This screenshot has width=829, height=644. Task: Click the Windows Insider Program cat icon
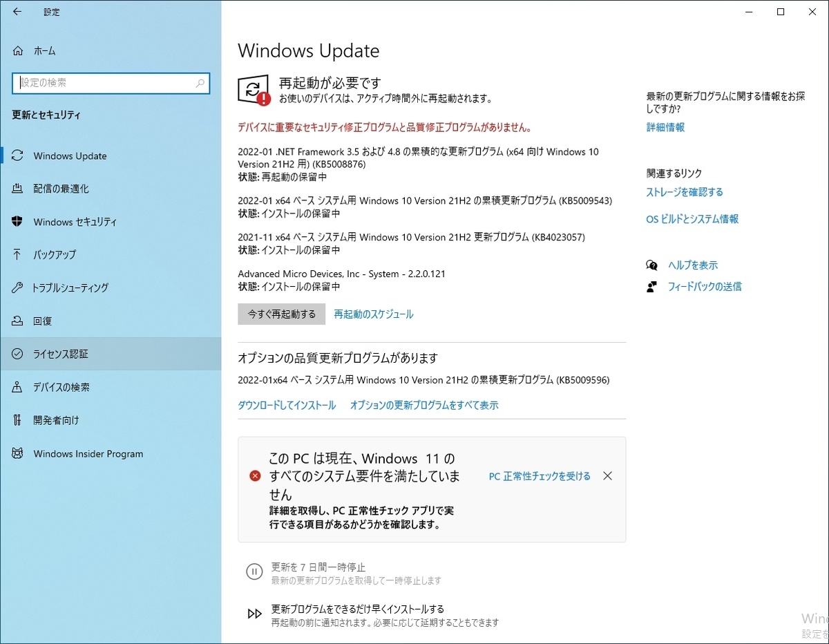[x=18, y=453]
